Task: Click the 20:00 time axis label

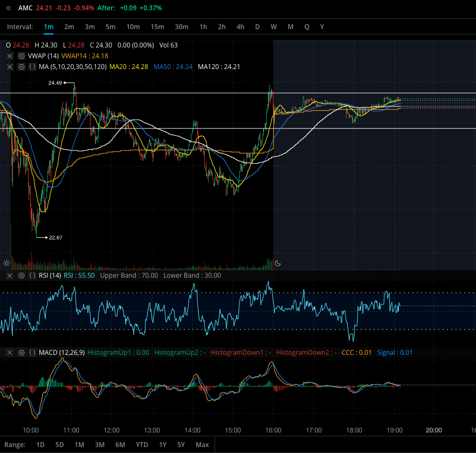Action: coord(434,430)
